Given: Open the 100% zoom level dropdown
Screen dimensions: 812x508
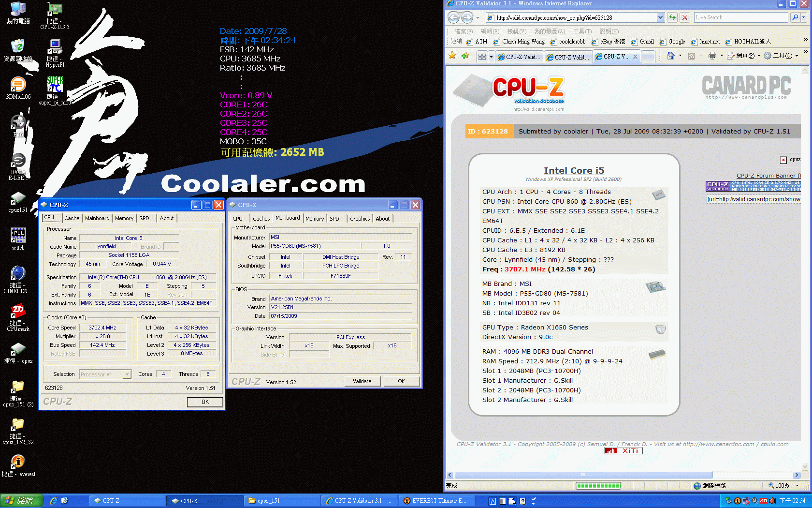Looking at the screenshot, I should tap(797, 485).
